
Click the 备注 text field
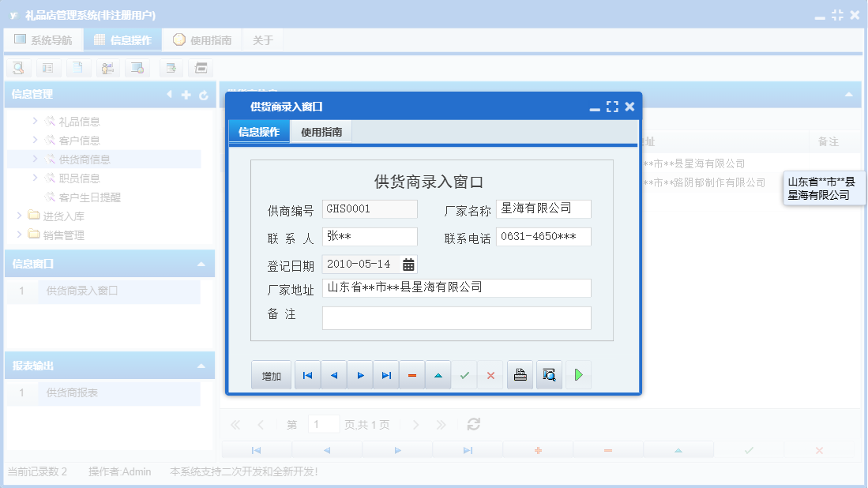pyautogui.click(x=457, y=318)
